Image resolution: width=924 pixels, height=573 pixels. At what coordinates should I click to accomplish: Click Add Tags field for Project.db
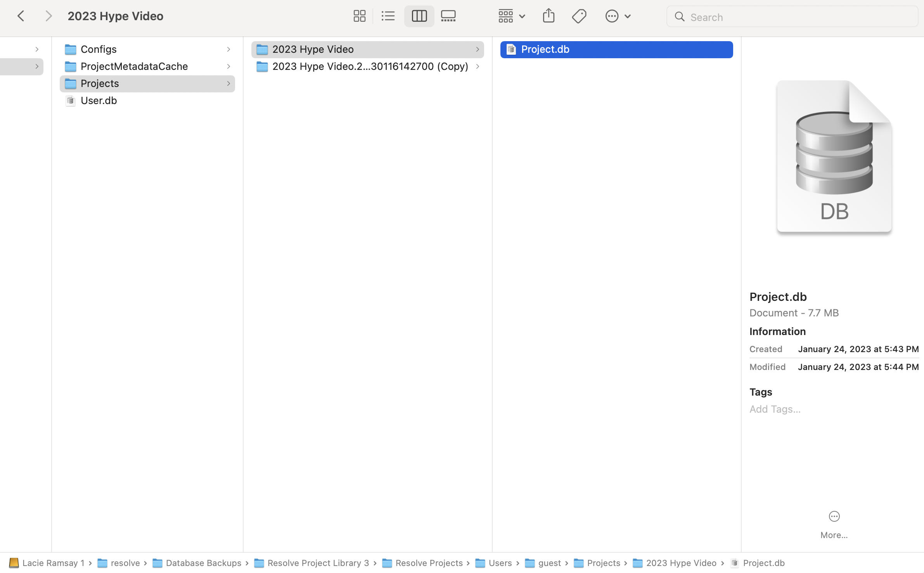coord(775,408)
